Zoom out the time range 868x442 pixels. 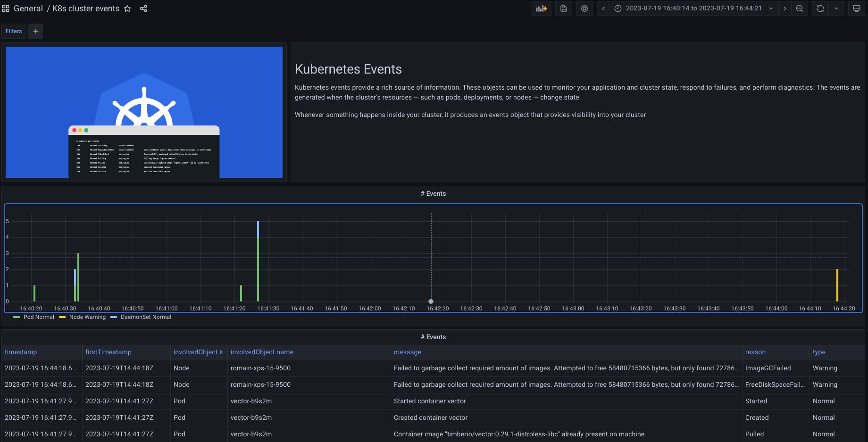click(x=800, y=8)
